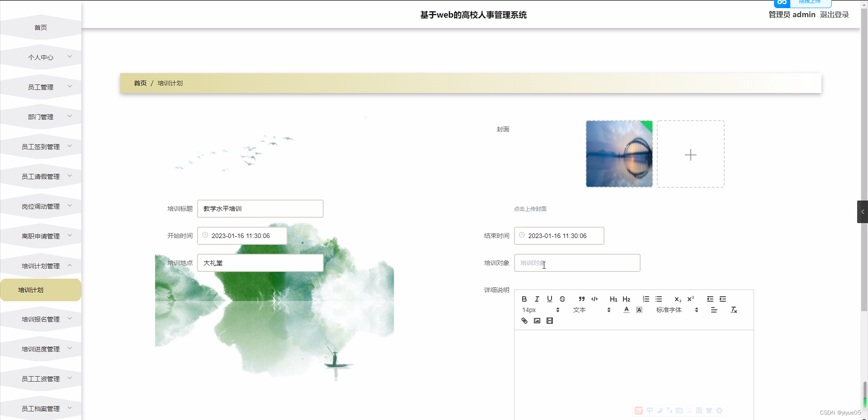Insert a blockquote in the editor
The width and height of the screenshot is (868, 420).
582,299
